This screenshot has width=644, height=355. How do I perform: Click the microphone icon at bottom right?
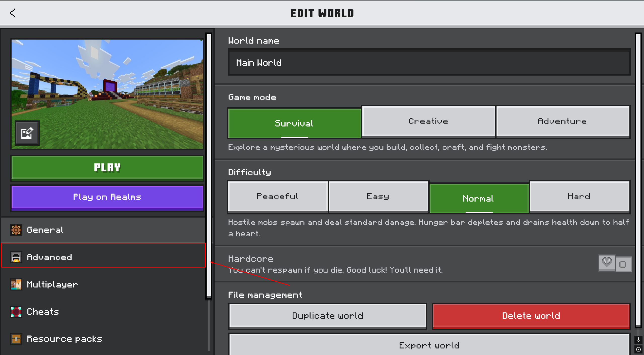pos(638,340)
